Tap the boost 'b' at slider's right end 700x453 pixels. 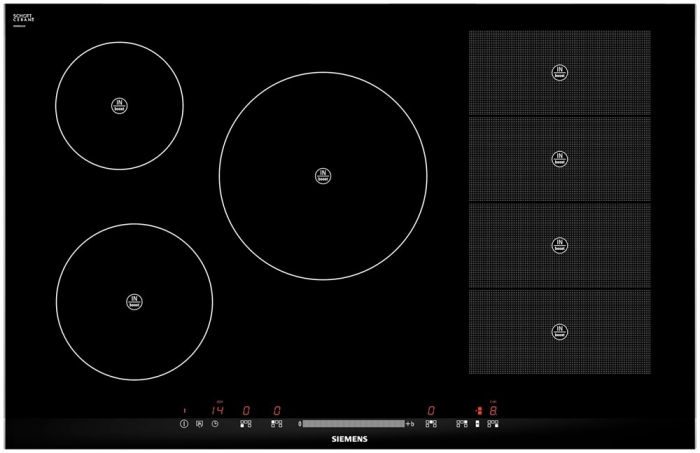[x=411, y=424]
